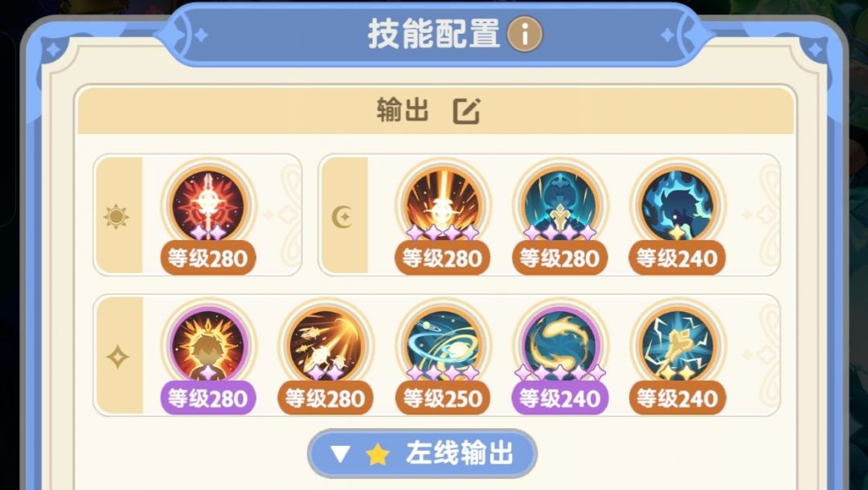Select the four-point star category tab
This screenshot has height=490, width=868.
[118, 356]
